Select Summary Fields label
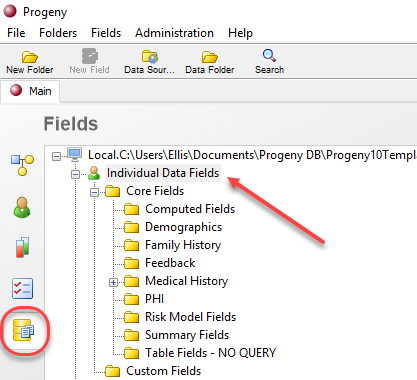417x380 pixels. point(187,335)
